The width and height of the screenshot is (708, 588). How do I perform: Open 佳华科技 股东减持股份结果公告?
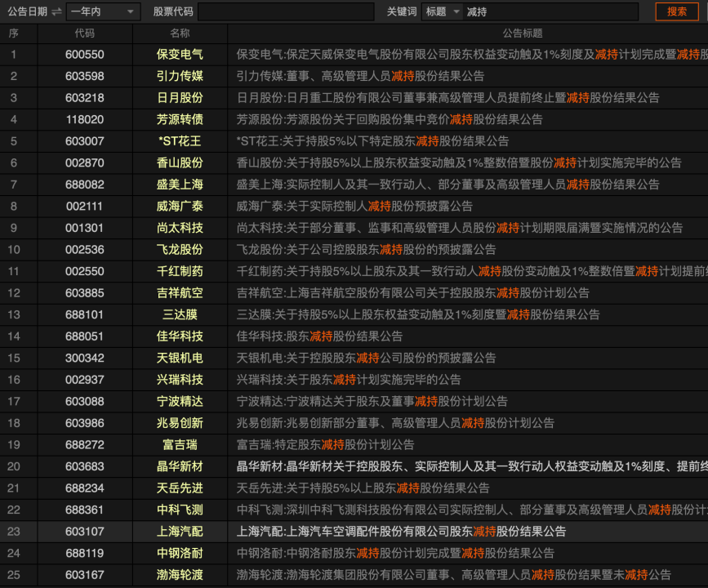coord(319,336)
